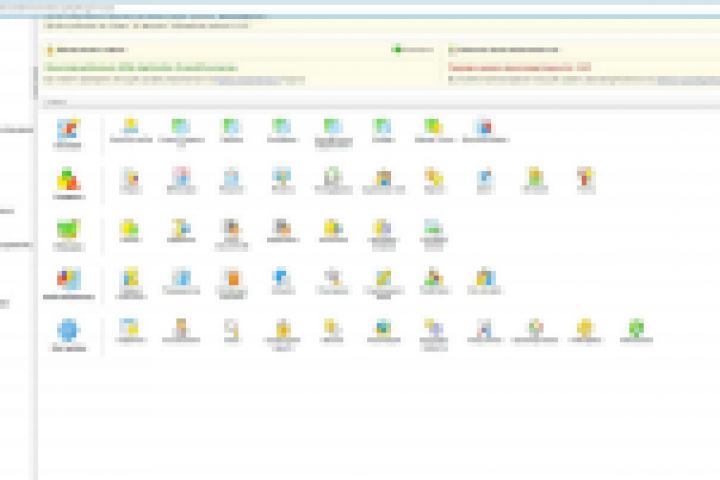Open the blue globe category icon
Image resolution: width=720 pixels, height=480 pixels.
pos(68,330)
